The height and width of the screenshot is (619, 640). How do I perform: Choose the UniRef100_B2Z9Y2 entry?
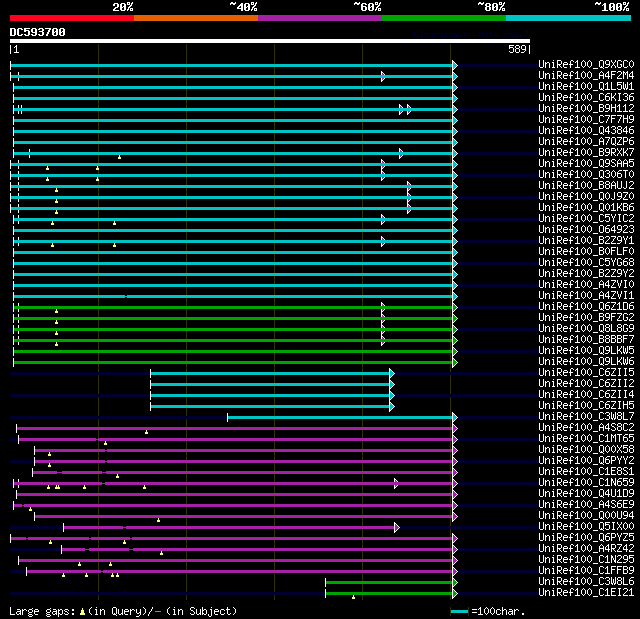click(x=586, y=274)
